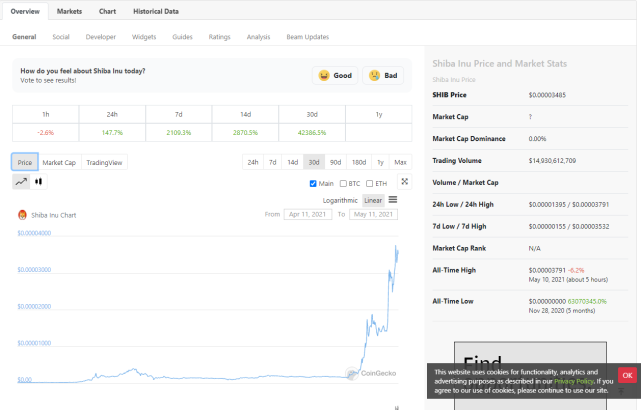Switch to the candlestick chart icon
641x410 pixels.
(38, 181)
